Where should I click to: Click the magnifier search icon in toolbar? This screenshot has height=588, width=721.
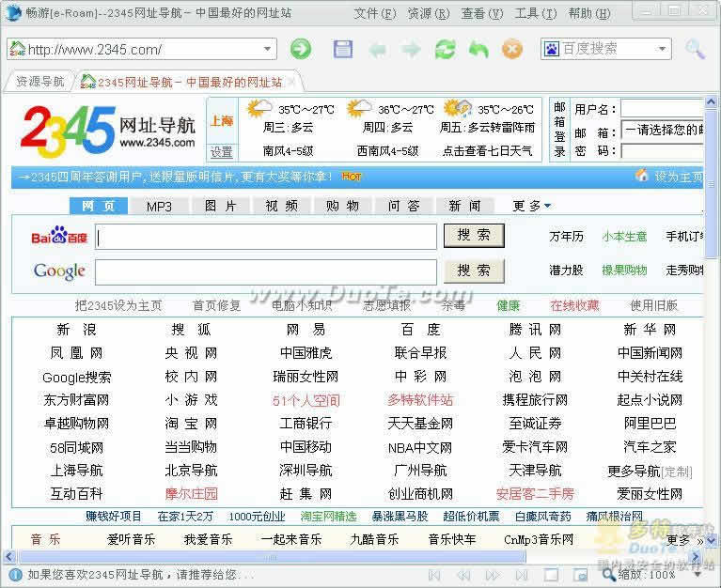point(695,49)
